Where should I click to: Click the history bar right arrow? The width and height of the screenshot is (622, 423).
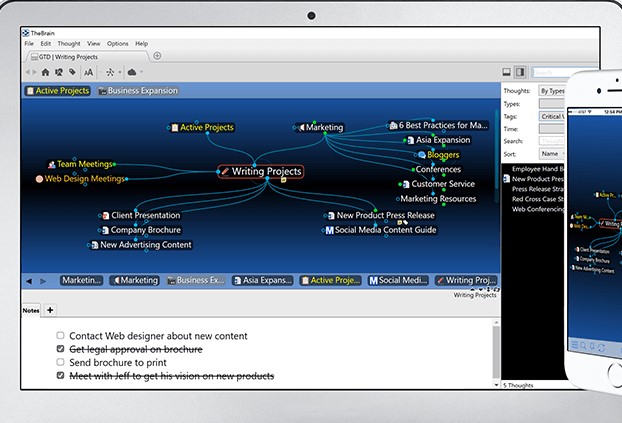click(x=43, y=281)
